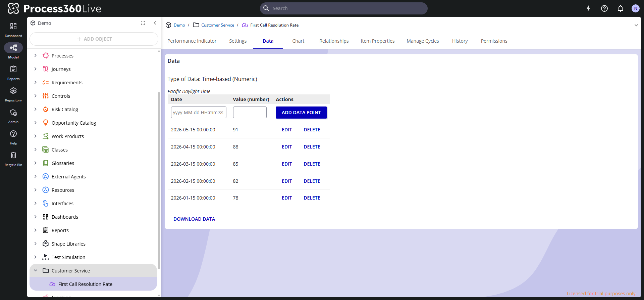This screenshot has height=300, width=644.
Task: Expand the Work Products tree node
Action: pos(36,136)
